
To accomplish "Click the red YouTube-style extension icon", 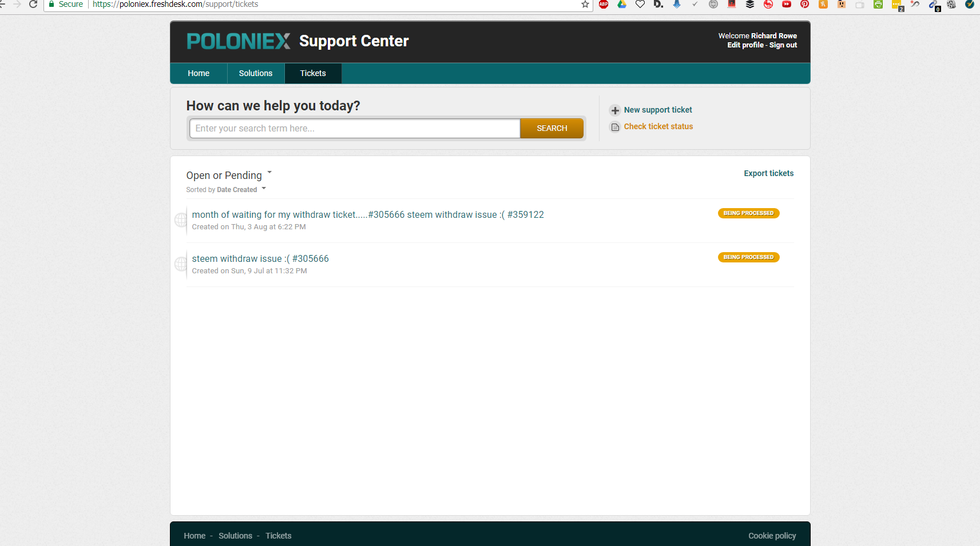I will (787, 4).
